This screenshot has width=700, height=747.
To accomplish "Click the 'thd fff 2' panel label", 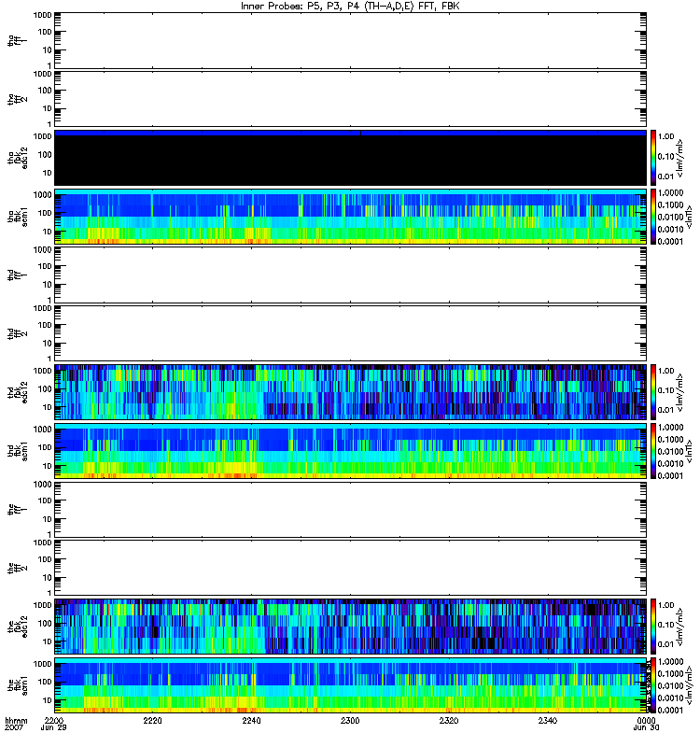I will [17, 333].
